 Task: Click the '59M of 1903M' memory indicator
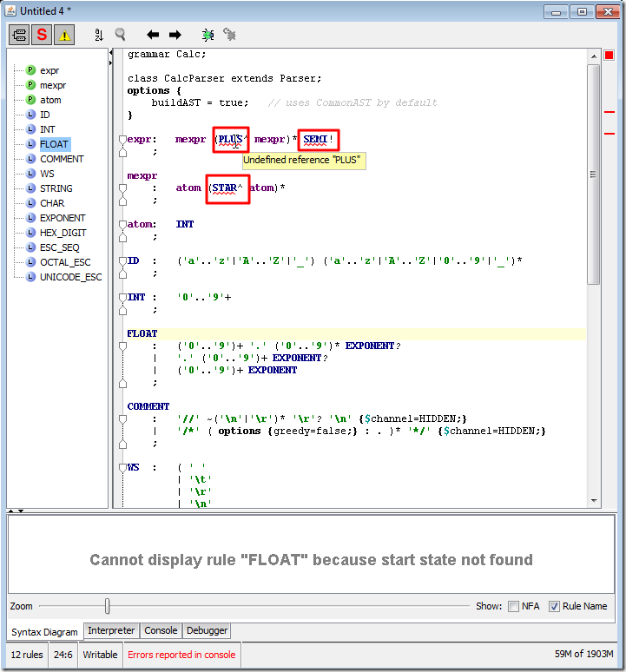point(584,654)
